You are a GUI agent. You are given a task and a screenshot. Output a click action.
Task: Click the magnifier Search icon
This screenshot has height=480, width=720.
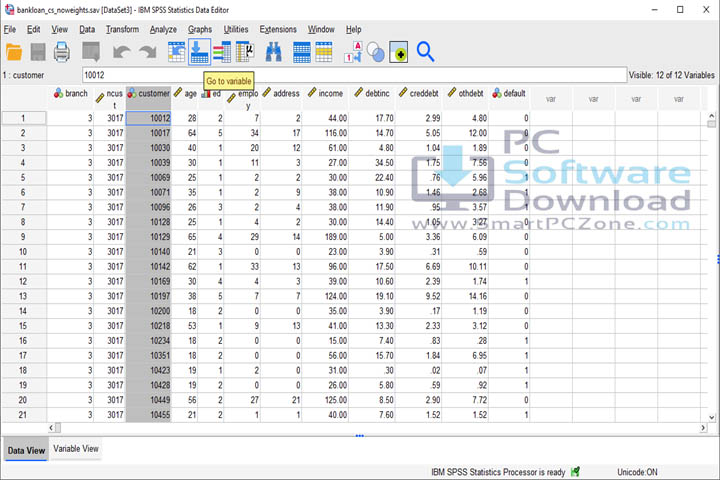point(425,52)
